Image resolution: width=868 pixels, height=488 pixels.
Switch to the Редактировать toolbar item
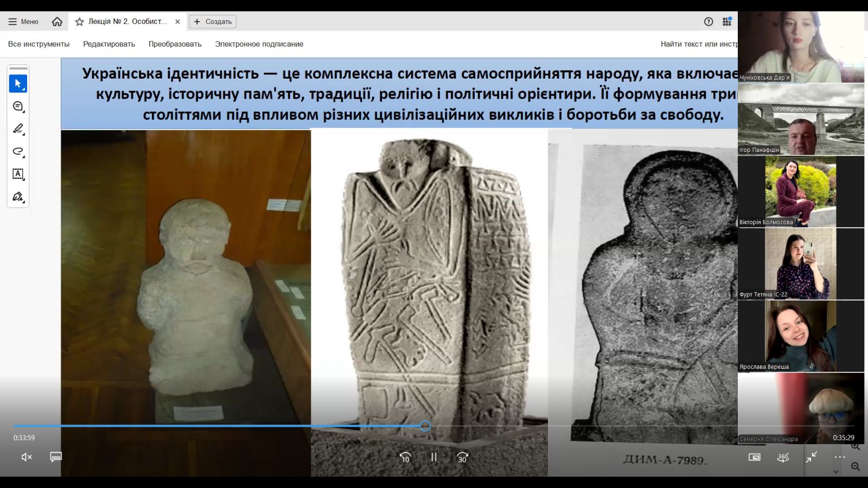click(108, 44)
